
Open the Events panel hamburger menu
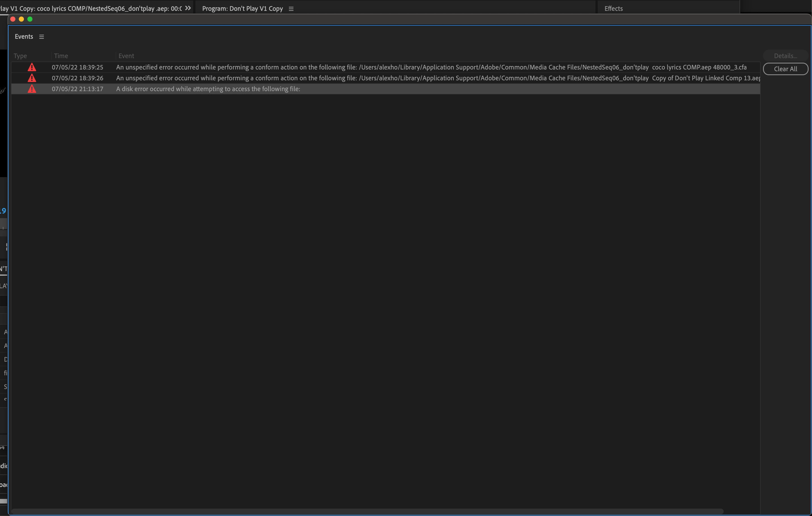pos(42,37)
